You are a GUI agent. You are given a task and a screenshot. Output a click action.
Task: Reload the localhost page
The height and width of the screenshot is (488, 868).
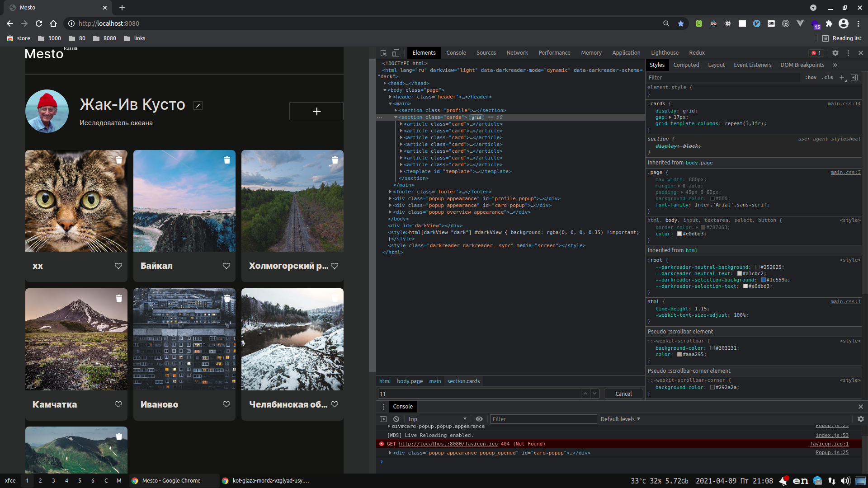click(x=39, y=23)
